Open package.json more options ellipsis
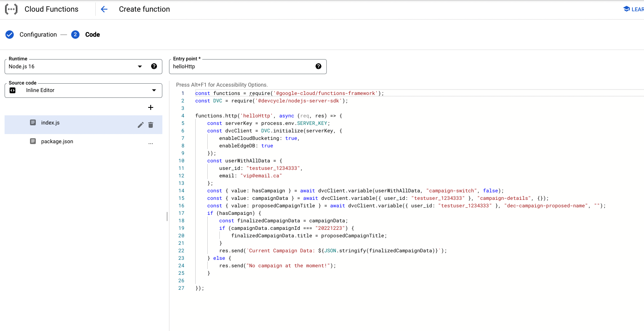 tap(151, 143)
